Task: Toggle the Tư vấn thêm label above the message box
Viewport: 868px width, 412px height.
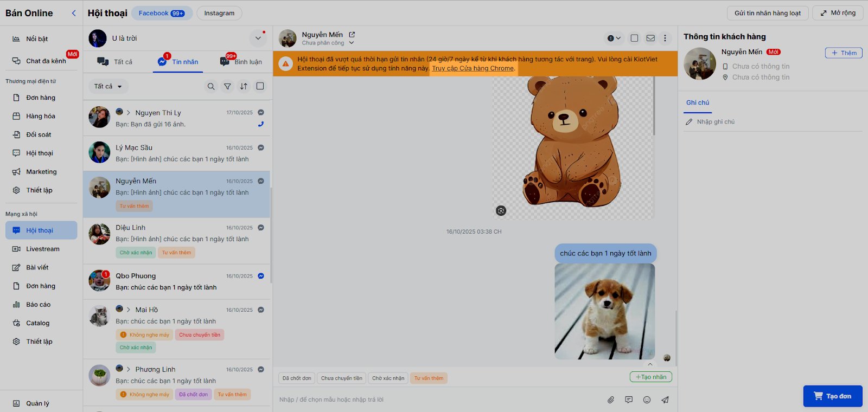Action: [429, 378]
